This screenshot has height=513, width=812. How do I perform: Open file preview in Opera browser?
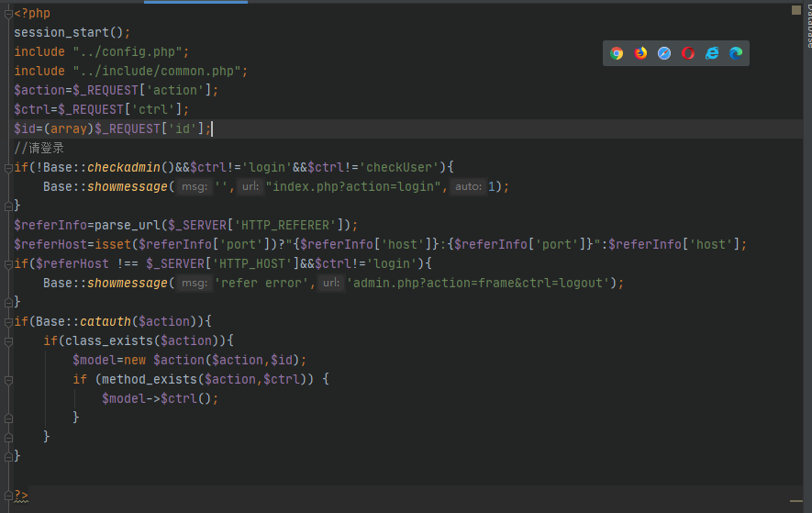[688, 53]
